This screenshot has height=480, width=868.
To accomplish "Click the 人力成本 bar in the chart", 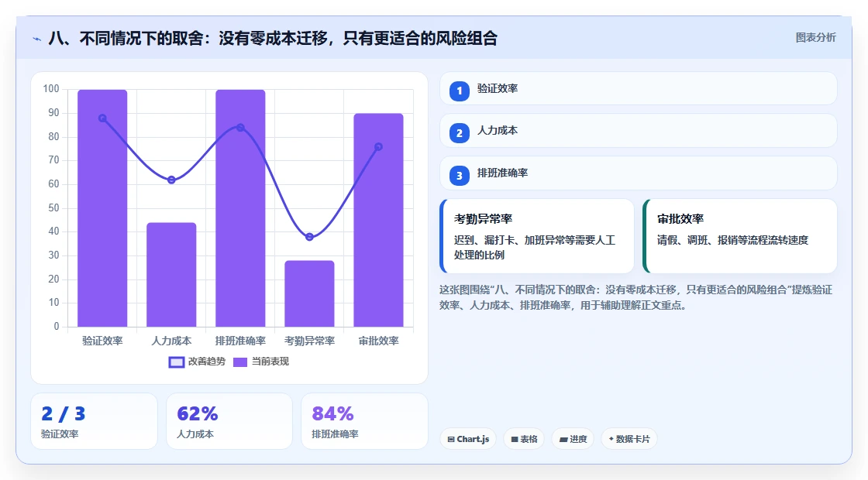I will tap(171, 275).
